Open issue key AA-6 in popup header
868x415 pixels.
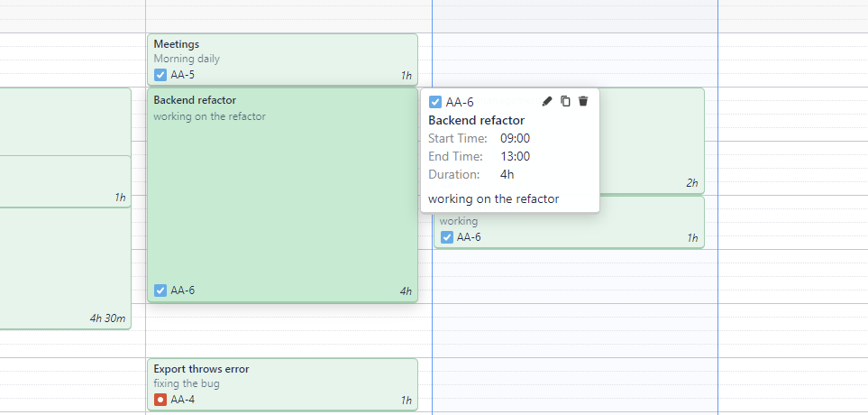point(460,102)
